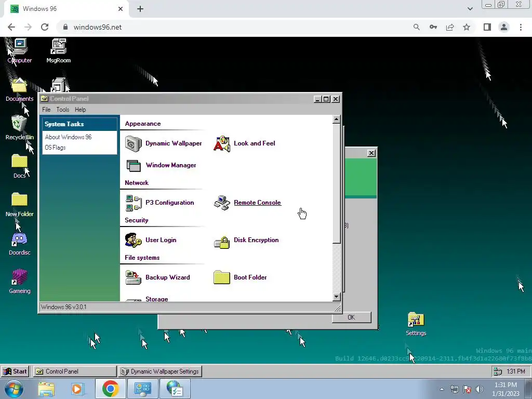This screenshot has width=532, height=399.
Task: Open a new browser tab
Action: tap(140, 9)
